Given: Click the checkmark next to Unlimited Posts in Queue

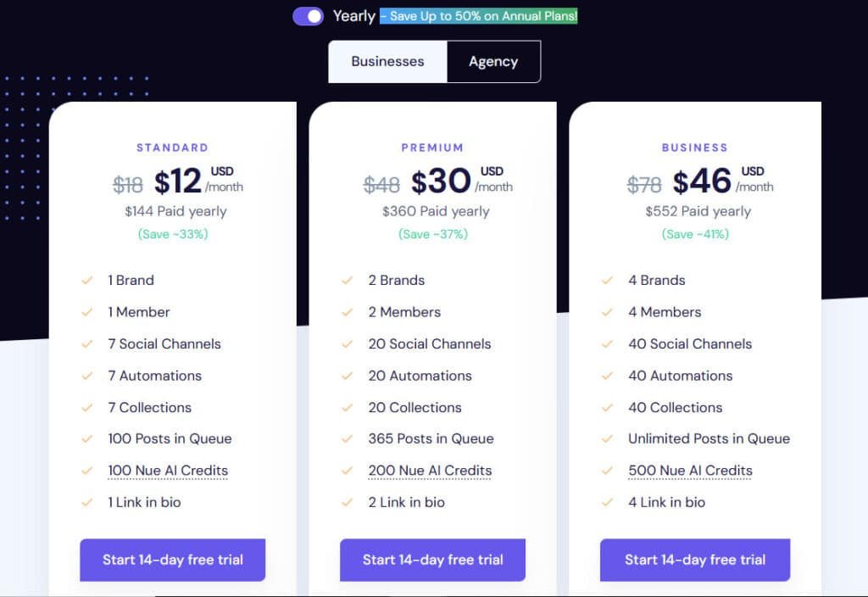Looking at the screenshot, I should coord(608,438).
